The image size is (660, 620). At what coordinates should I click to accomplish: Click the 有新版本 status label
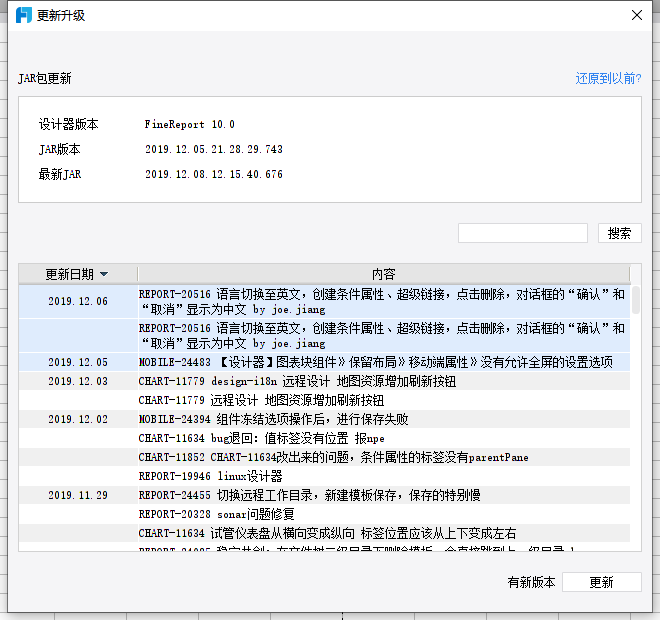tap(531, 582)
